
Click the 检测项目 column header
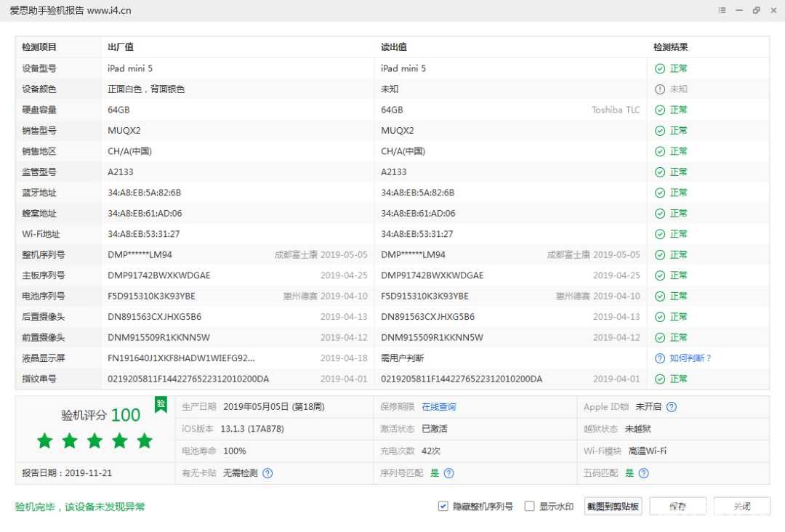tap(39, 47)
